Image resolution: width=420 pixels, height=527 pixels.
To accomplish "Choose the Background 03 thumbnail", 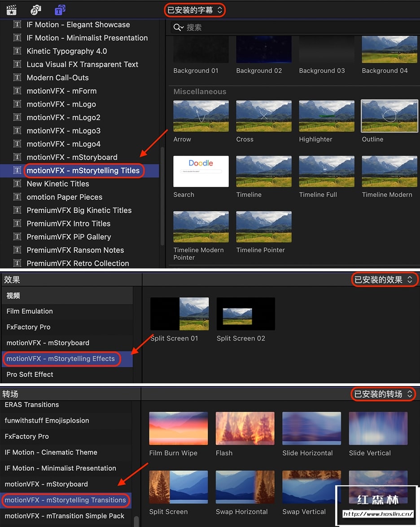I will (327, 49).
